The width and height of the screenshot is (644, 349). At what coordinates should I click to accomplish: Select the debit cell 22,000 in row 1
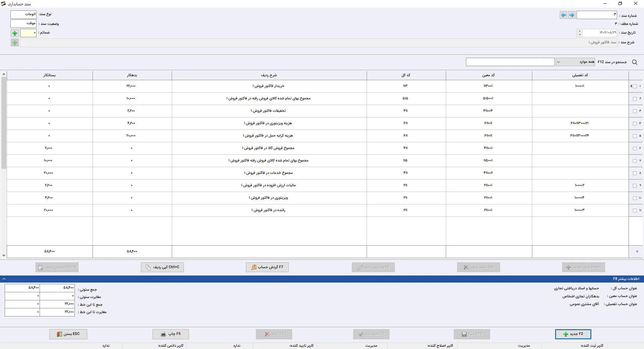click(132, 86)
